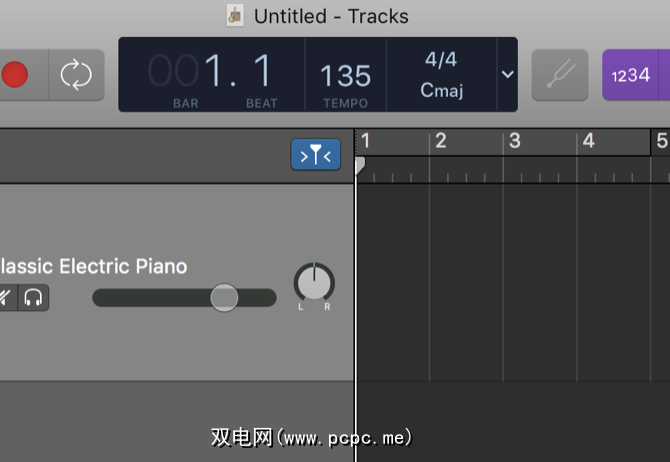Viewport: 670px width, 462px height.
Task: Toggle the blue Catch Playhead button
Action: pyautogui.click(x=316, y=155)
